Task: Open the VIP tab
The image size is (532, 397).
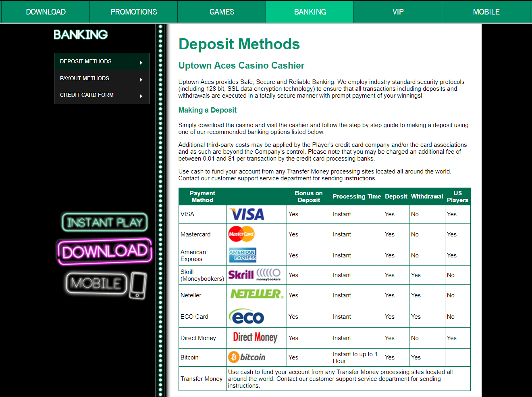Action: pyautogui.click(x=398, y=12)
